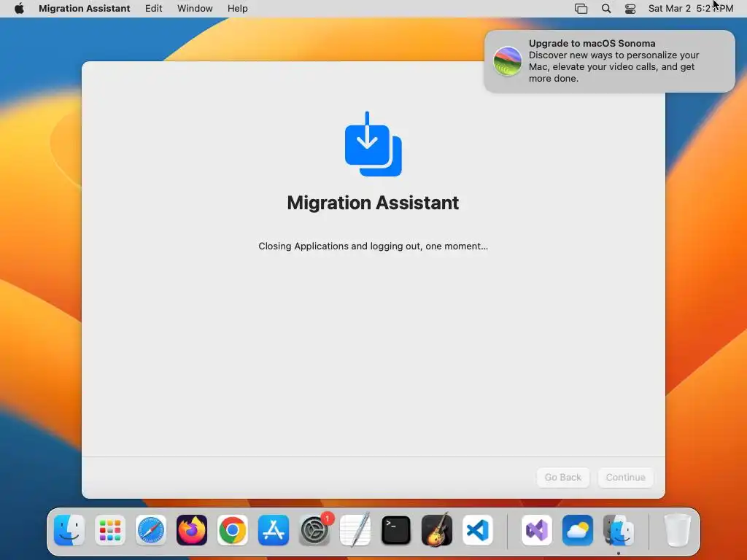Click the Migration Assistant heading text
This screenshot has height=560, width=747.
pyautogui.click(x=373, y=203)
